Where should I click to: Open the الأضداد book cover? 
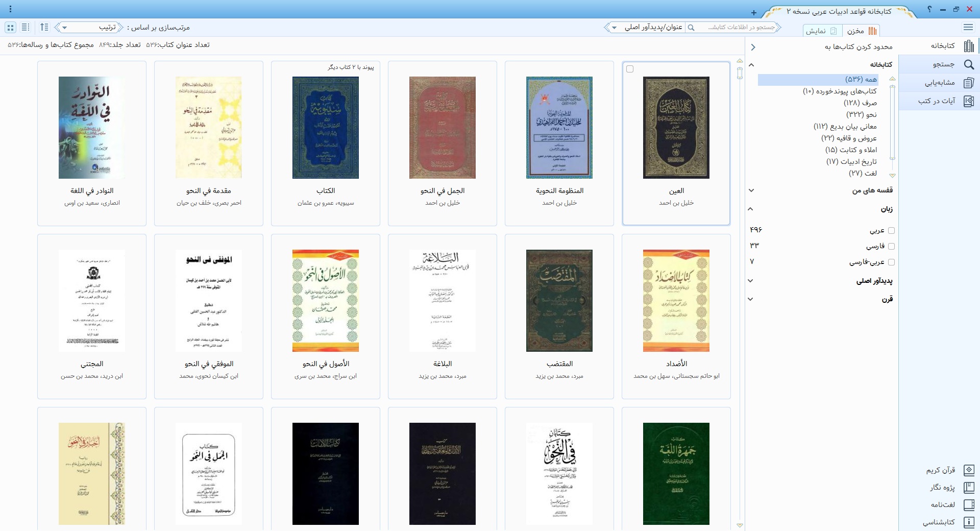pyautogui.click(x=676, y=301)
